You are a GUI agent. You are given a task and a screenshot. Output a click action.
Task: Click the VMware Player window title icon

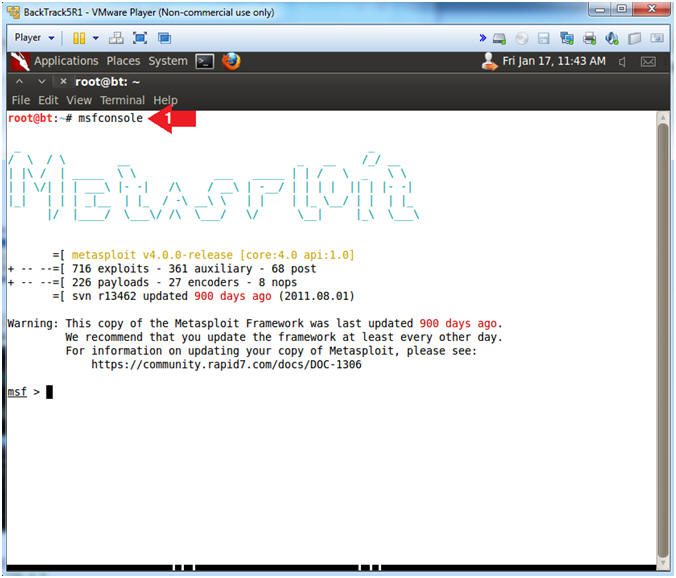point(13,12)
